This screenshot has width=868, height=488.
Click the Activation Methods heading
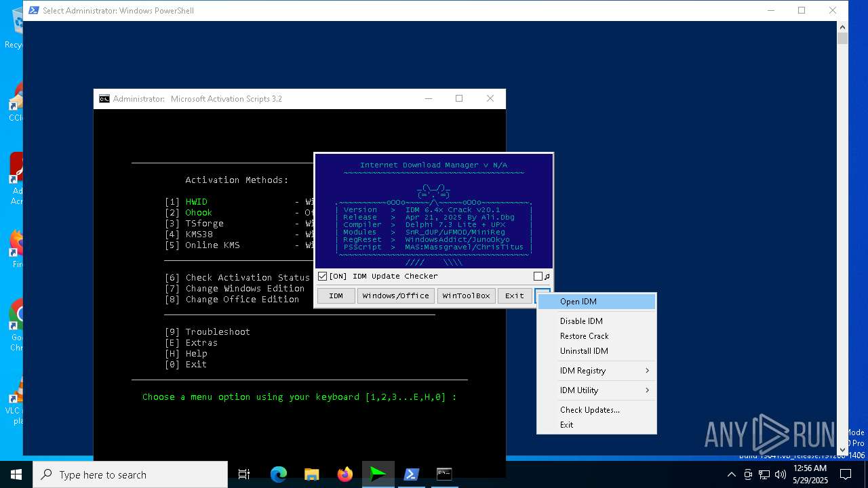237,180
